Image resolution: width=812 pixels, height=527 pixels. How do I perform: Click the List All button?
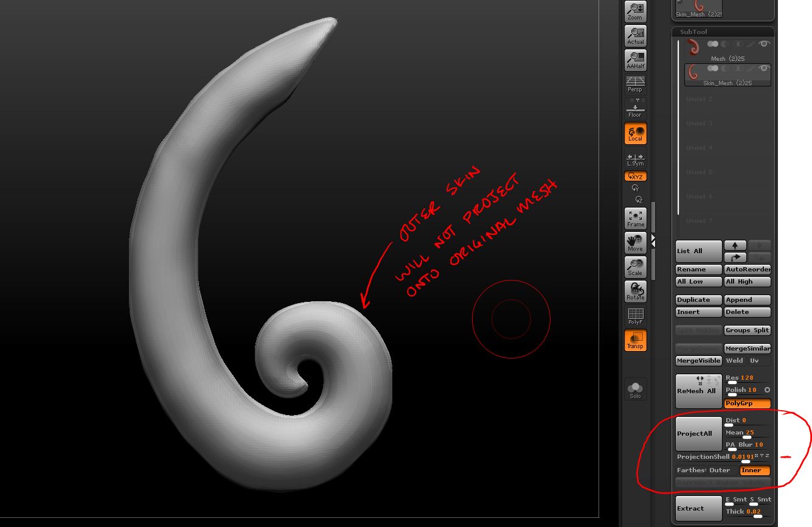(698, 251)
